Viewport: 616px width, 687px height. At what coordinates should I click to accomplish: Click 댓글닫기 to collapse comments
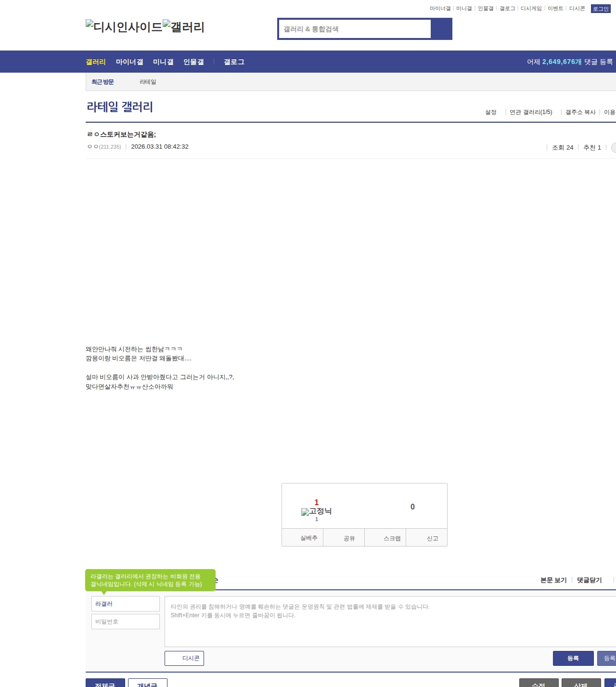click(590, 580)
